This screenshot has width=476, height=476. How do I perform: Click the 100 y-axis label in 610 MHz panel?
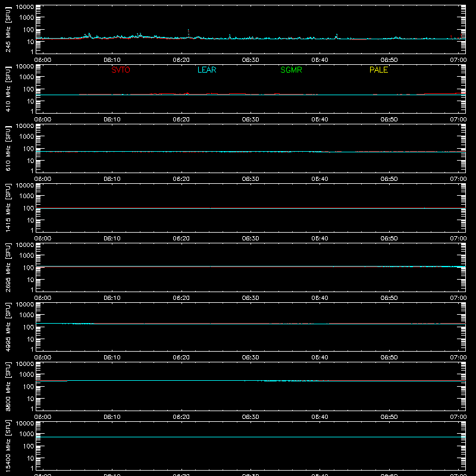pyautogui.click(x=29, y=149)
